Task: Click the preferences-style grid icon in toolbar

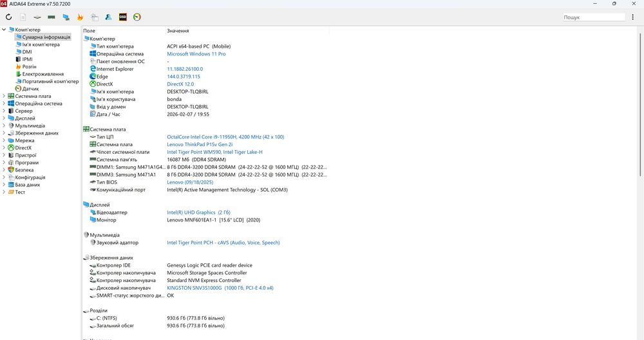Action: 95,17
